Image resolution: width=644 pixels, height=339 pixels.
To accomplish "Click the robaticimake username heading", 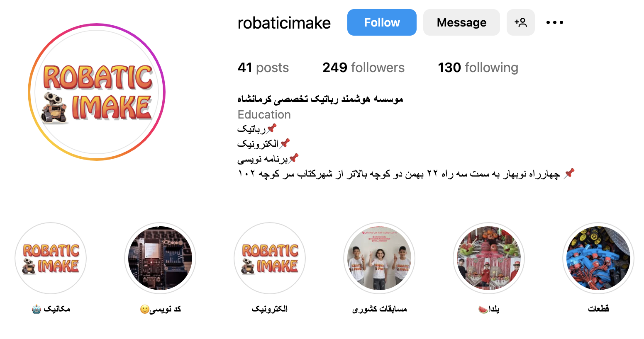I will (284, 23).
